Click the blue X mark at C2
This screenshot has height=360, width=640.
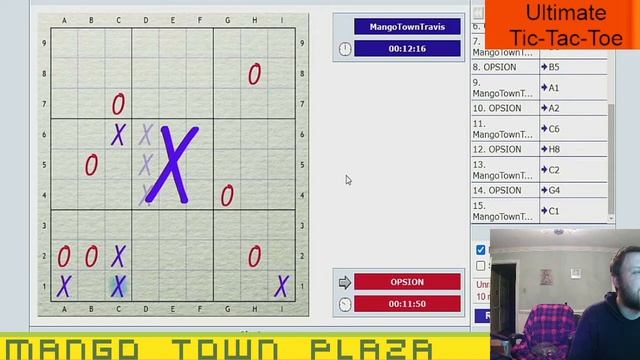coord(118,256)
